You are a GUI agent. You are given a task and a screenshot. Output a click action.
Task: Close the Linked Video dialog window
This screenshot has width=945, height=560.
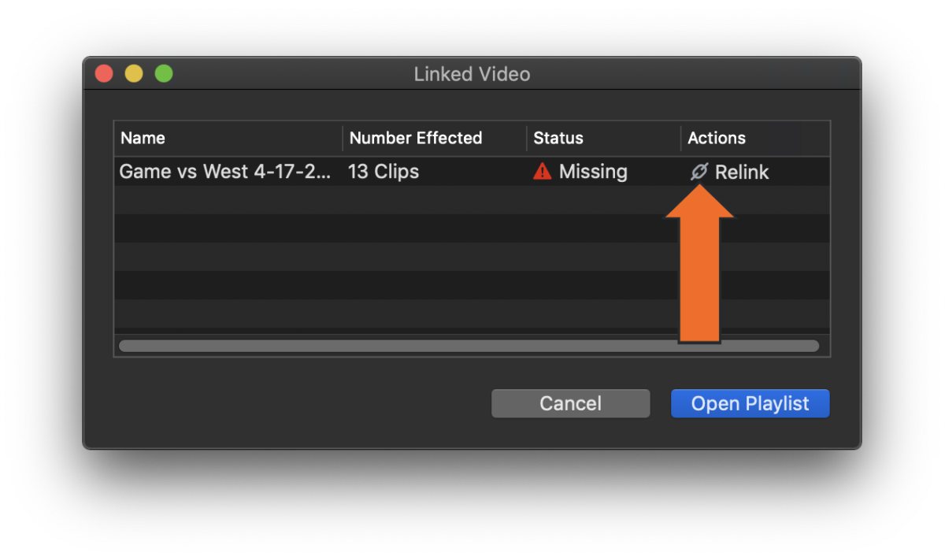104,74
